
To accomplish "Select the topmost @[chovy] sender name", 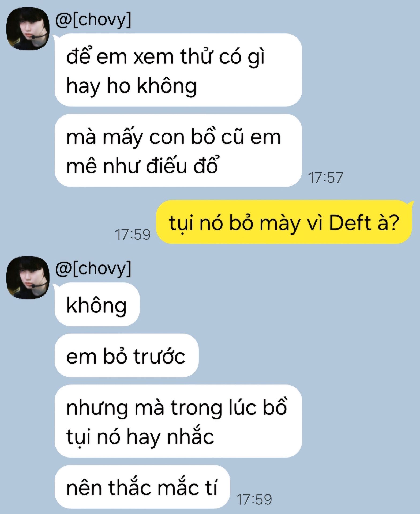I will (93, 20).
